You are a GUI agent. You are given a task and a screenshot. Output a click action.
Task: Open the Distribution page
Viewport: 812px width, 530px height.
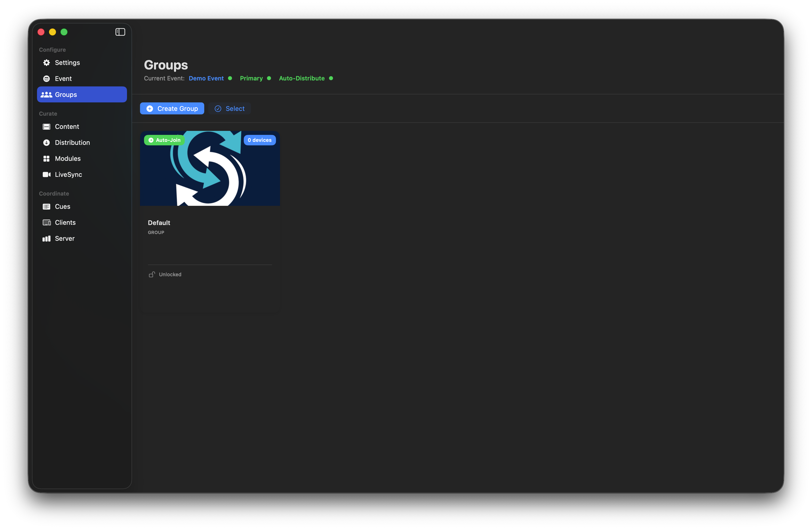click(82, 143)
